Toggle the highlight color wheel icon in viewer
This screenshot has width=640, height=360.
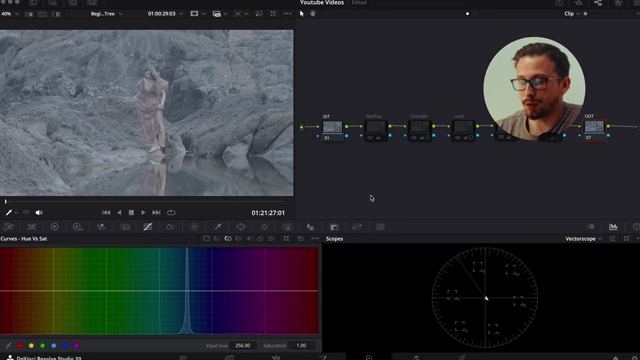[259, 13]
